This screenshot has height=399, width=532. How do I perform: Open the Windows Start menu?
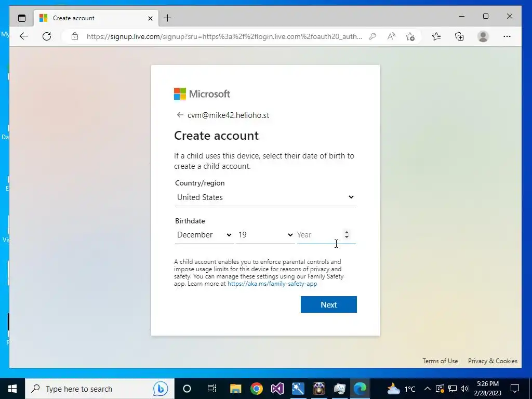pyautogui.click(x=12, y=389)
